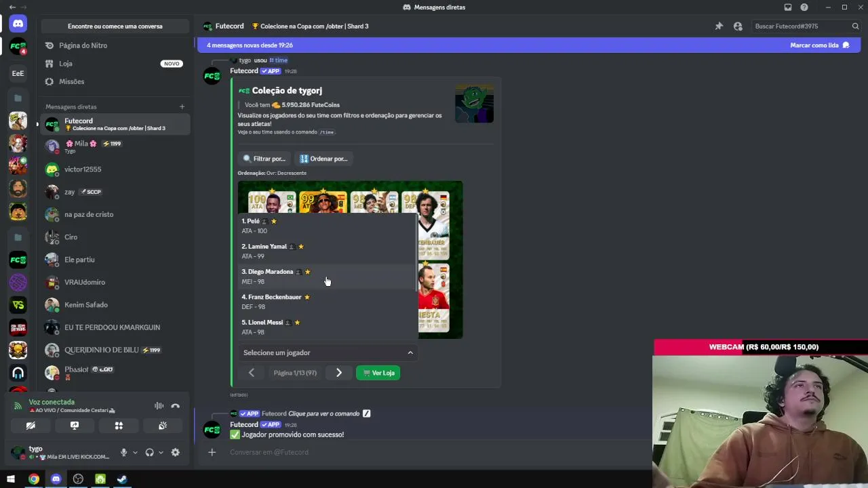Screen dimensions: 868x488
Task: Open user settings gear
Action: [176, 453]
